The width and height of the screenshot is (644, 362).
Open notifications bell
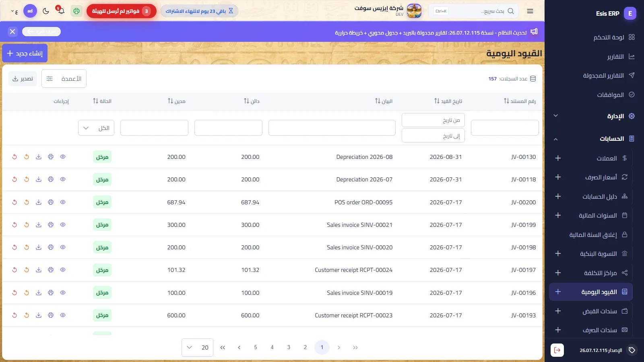coord(61,11)
